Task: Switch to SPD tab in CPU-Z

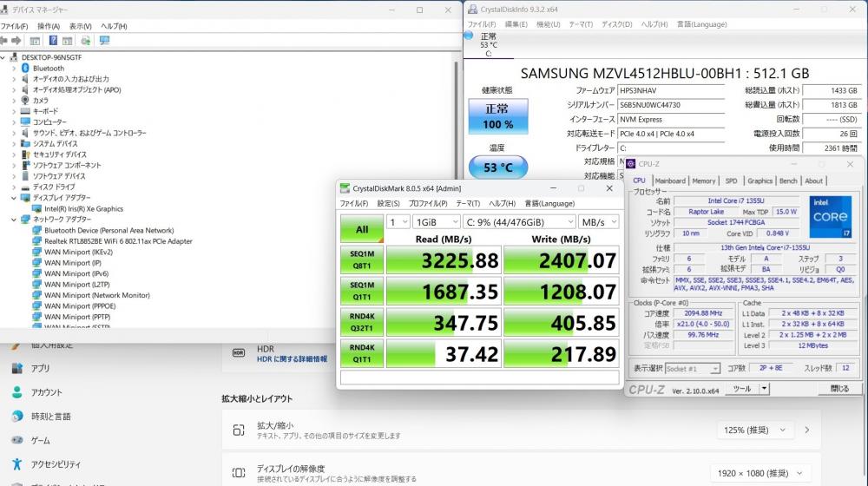Action: pyautogui.click(x=731, y=181)
